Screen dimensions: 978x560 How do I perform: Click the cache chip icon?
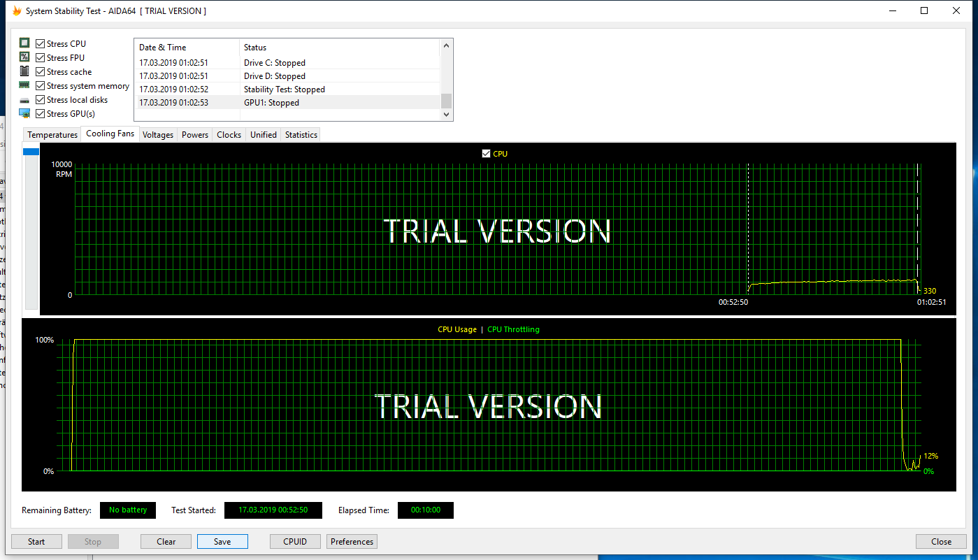coord(24,71)
